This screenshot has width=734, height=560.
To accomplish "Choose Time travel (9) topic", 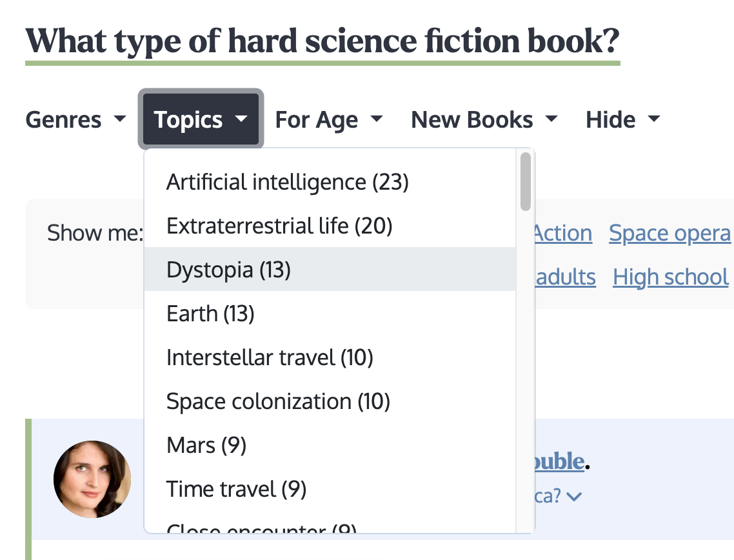I will (330, 489).
